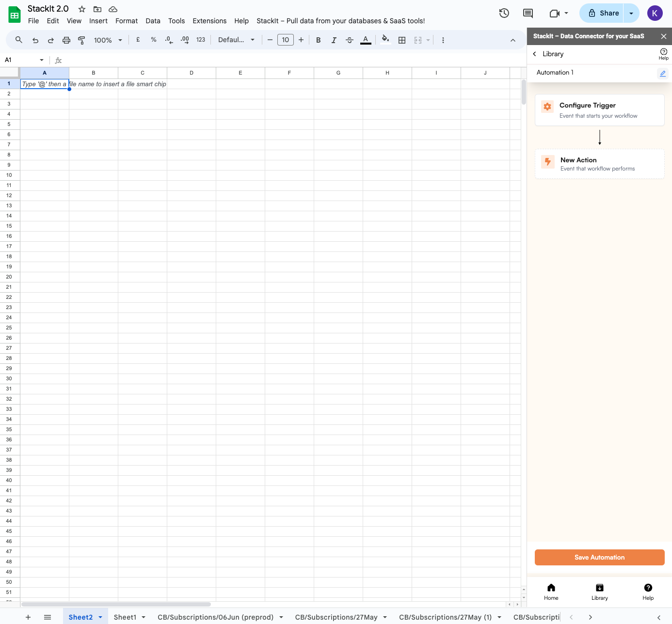Open the borders tool
Viewport: 672px width, 624px height.
[x=402, y=40]
